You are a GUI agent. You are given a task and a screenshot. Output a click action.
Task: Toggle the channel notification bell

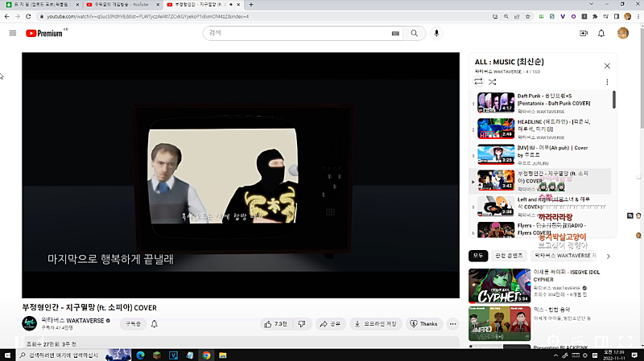pos(155,324)
